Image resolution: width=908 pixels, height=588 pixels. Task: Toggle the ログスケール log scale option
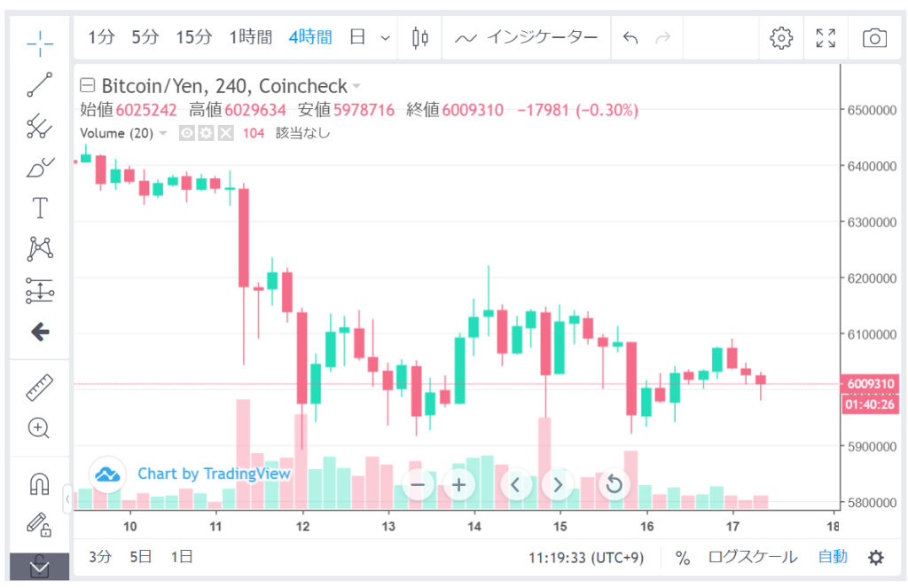[752, 557]
